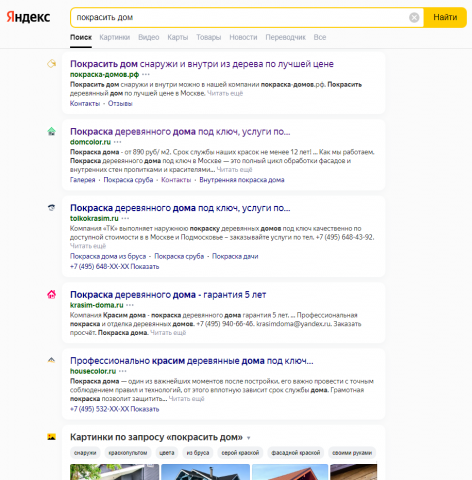Click Читать ещё in the покраска-домов.рф snippet

point(225,93)
